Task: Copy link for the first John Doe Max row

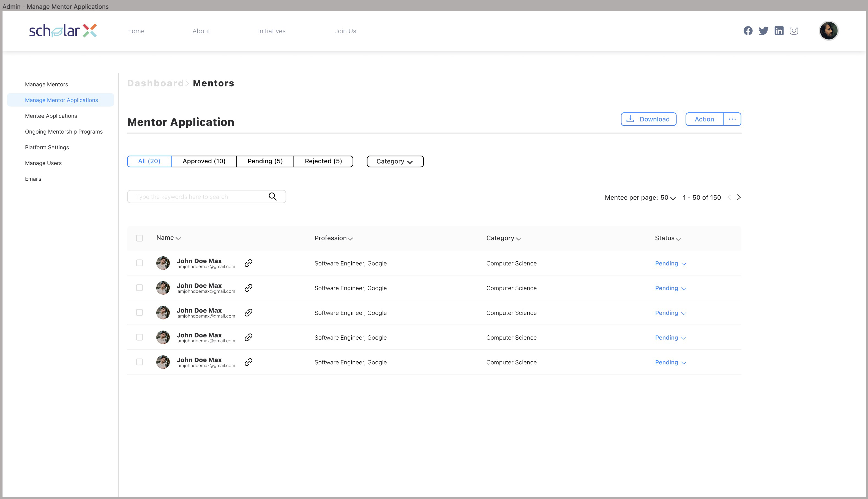Action: coord(248,263)
